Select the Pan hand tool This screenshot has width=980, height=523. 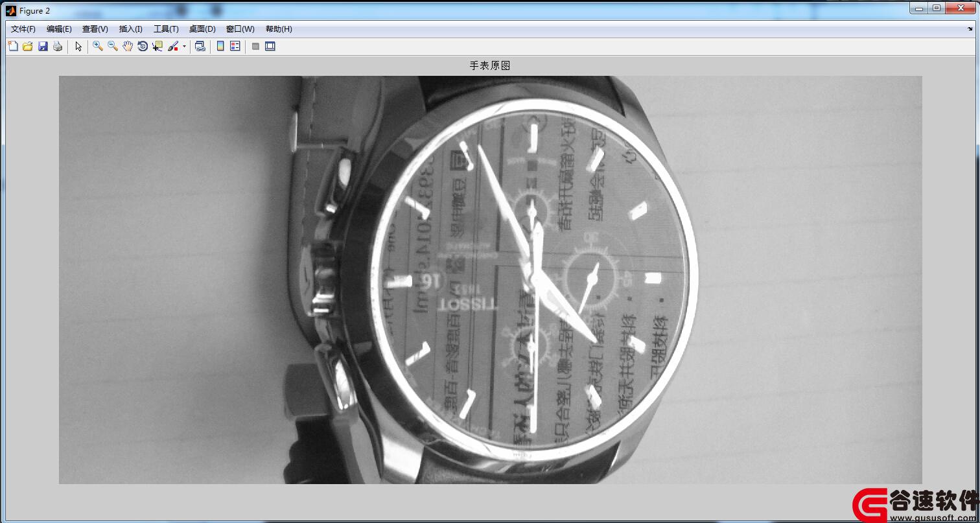tap(128, 46)
